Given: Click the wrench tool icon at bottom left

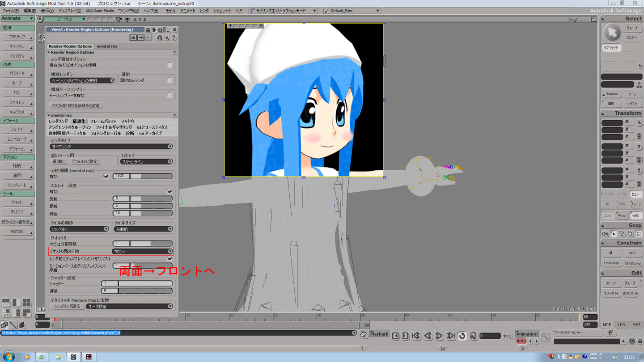Looking at the screenshot, I should point(13,325).
